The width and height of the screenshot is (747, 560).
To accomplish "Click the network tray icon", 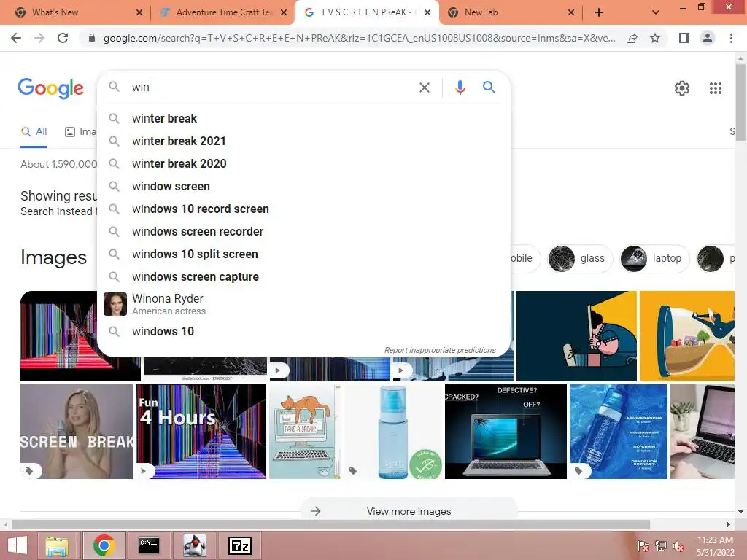I will [660, 546].
